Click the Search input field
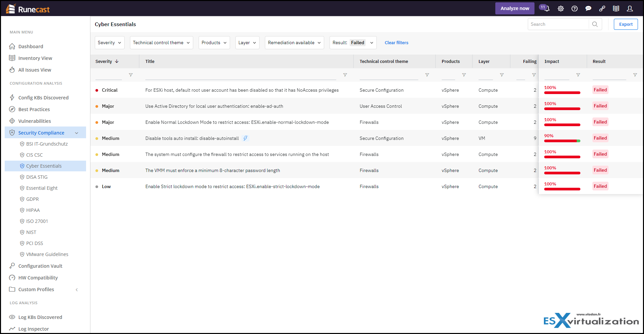 click(558, 24)
